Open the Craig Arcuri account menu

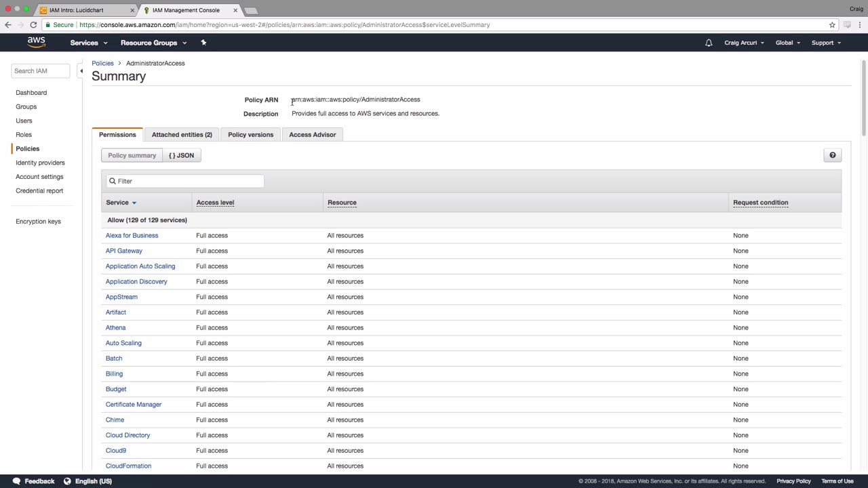tap(744, 43)
